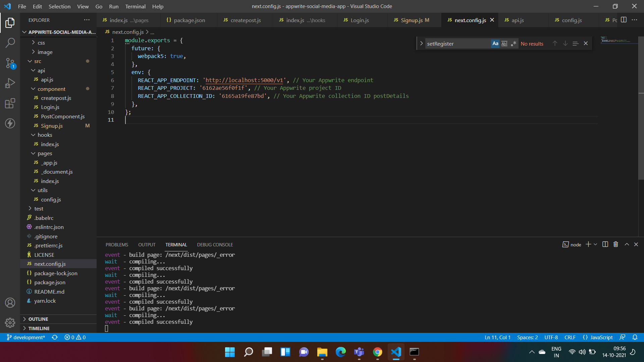
Task: Open Explorer views and more actions
Action: [x=87, y=20]
